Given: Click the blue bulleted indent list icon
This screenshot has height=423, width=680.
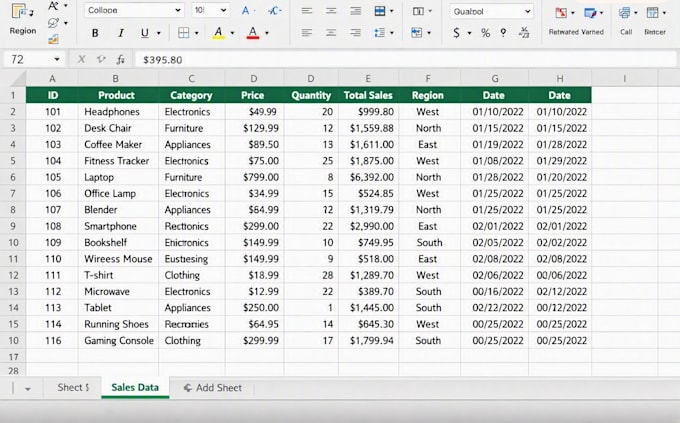Looking at the screenshot, I should (x=380, y=33).
